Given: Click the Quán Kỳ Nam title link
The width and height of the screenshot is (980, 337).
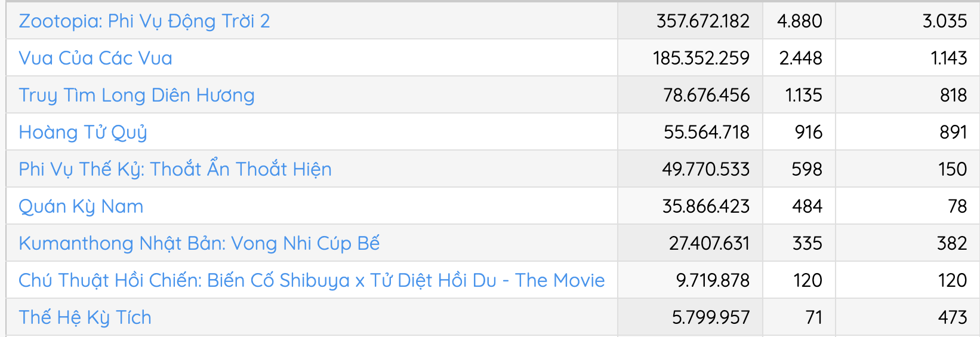Looking at the screenshot, I should click(x=81, y=207).
